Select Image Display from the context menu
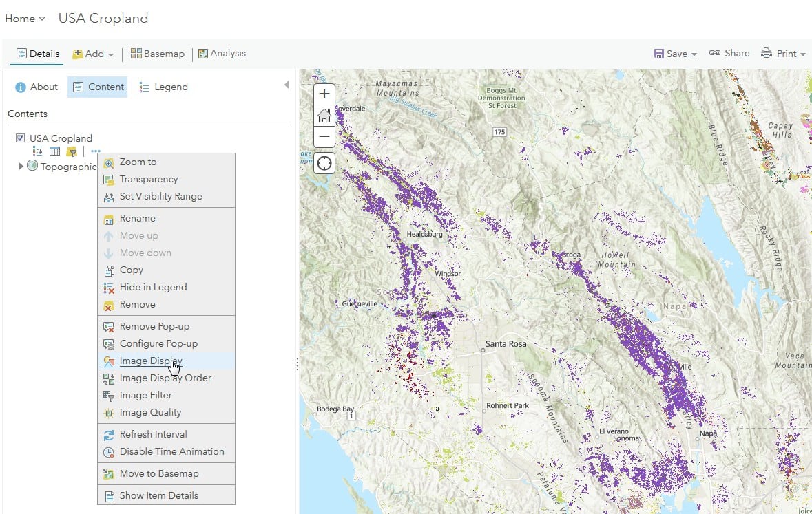Image resolution: width=812 pixels, height=514 pixels. [x=150, y=361]
